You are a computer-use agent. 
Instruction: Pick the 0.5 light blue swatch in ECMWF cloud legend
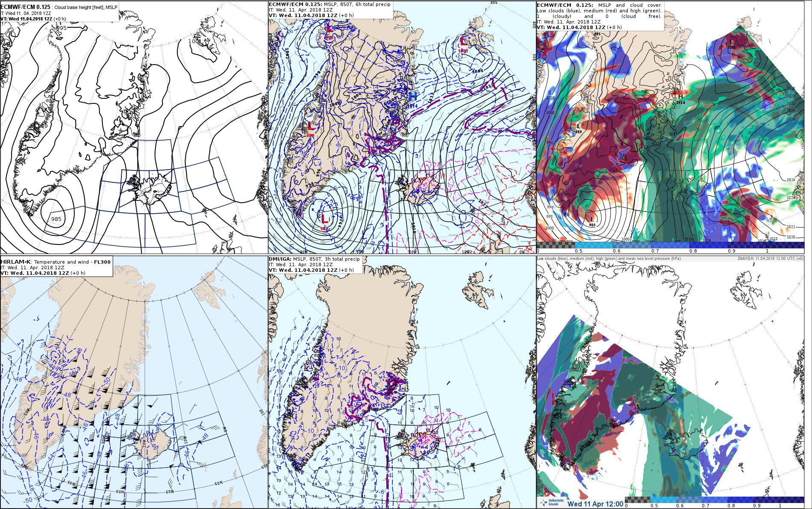coord(594,245)
